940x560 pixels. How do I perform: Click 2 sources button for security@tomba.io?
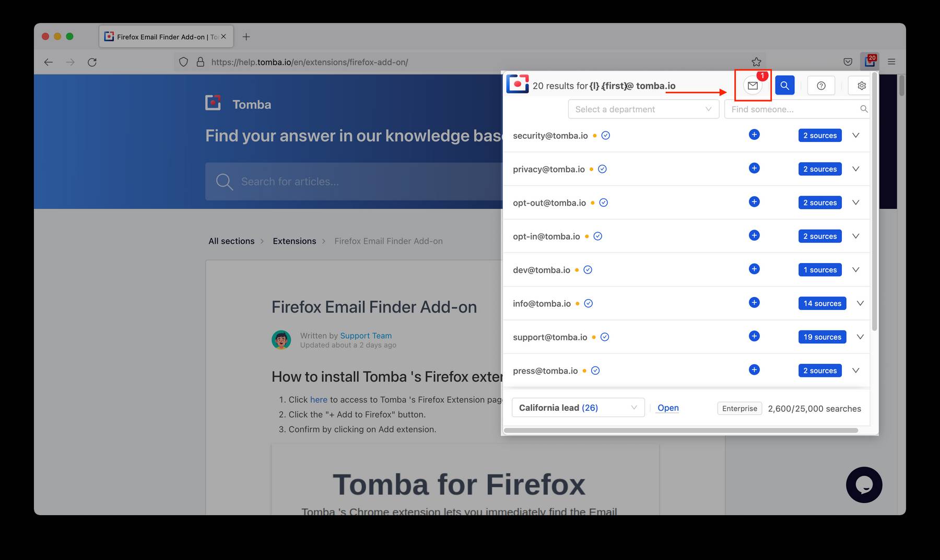[820, 135]
